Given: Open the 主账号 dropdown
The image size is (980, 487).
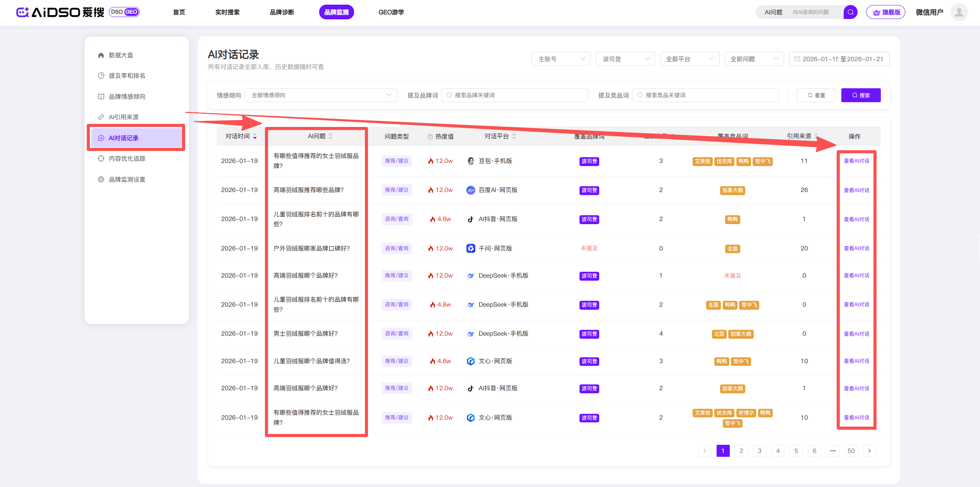Looking at the screenshot, I should 560,59.
